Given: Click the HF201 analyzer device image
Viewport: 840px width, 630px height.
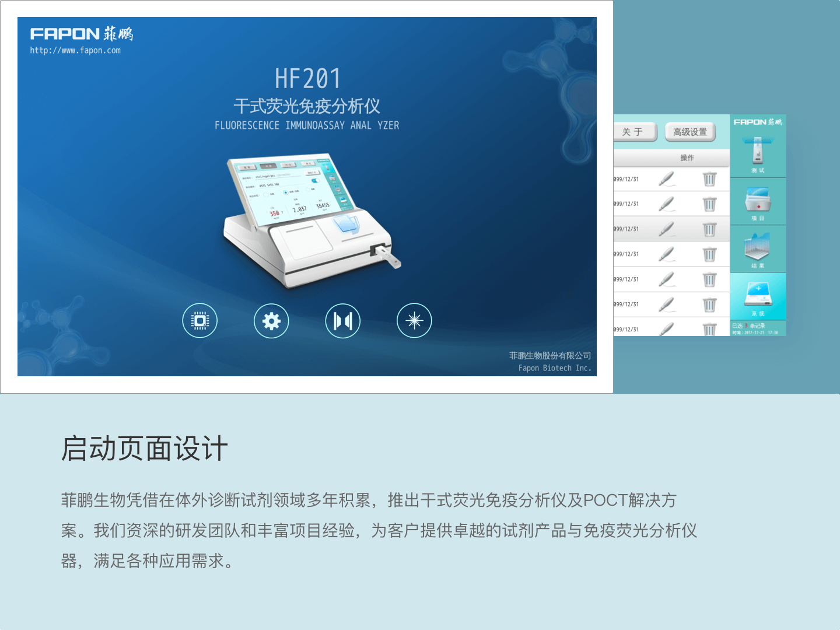Looking at the screenshot, I should (x=312, y=220).
